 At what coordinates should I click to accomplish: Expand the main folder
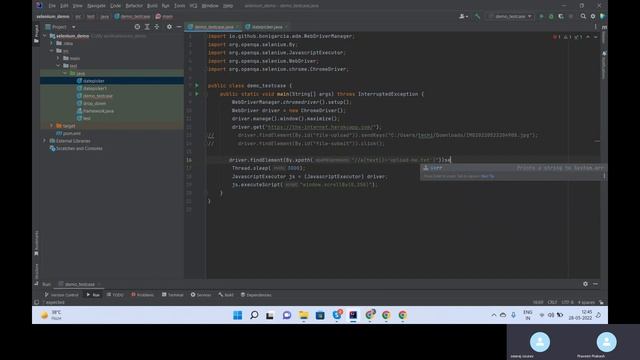58,58
